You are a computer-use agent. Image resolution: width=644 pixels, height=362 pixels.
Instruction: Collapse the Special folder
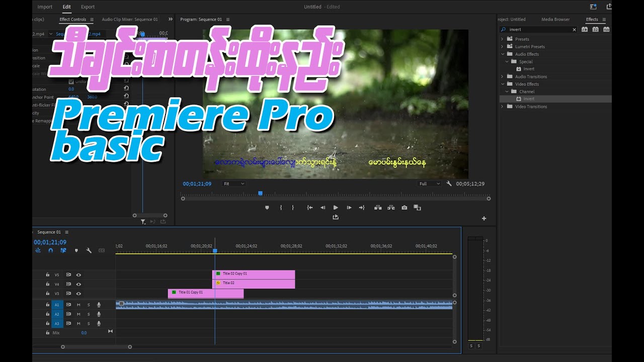[507, 62]
